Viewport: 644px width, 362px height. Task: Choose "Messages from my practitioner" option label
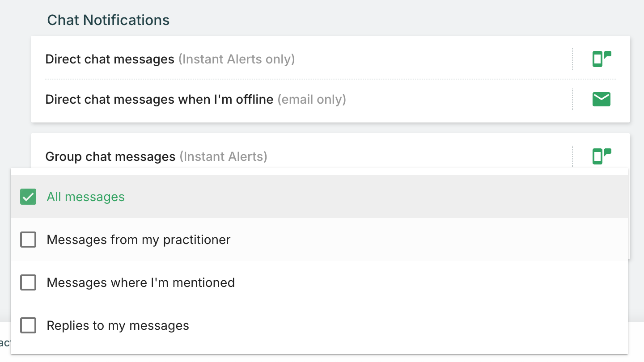point(139,240)
